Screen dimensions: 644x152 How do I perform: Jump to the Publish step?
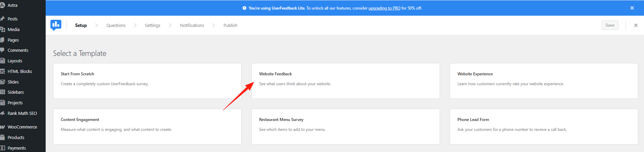230,26
